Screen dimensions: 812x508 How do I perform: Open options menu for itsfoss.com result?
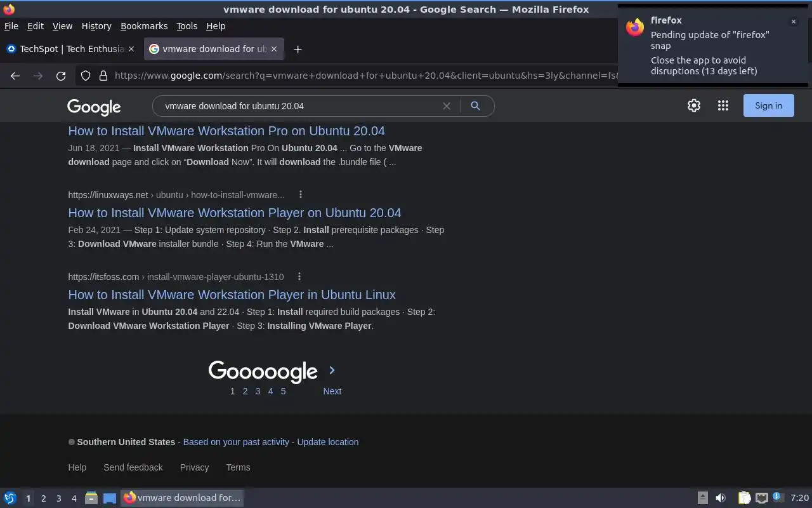(299, 277)
